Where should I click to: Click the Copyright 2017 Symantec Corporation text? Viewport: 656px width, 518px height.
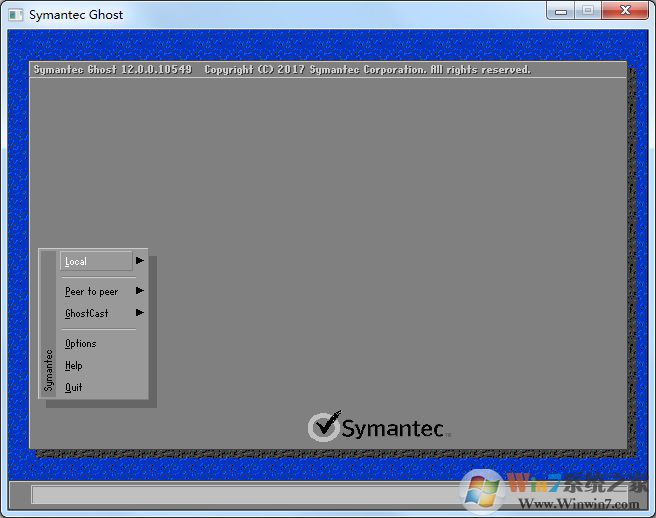[x=367, y=69]
